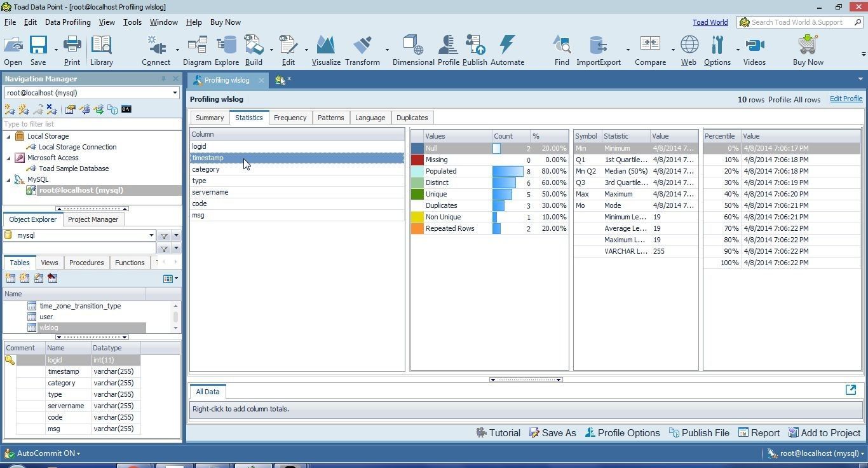Open the Dimensional view tool
The height and width of the screenshot is (468, 868).
[x=414, y=51]
